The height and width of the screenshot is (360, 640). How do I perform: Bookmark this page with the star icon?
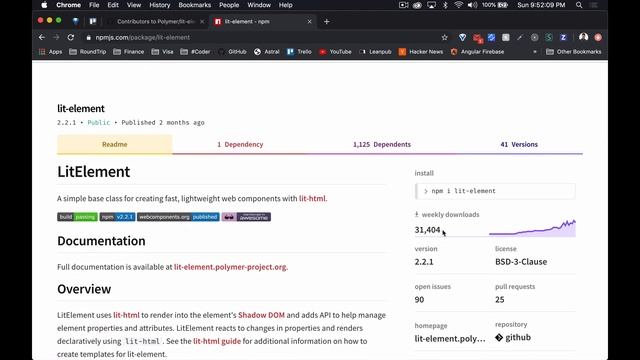pyautogui.click(x=444, y=37)
